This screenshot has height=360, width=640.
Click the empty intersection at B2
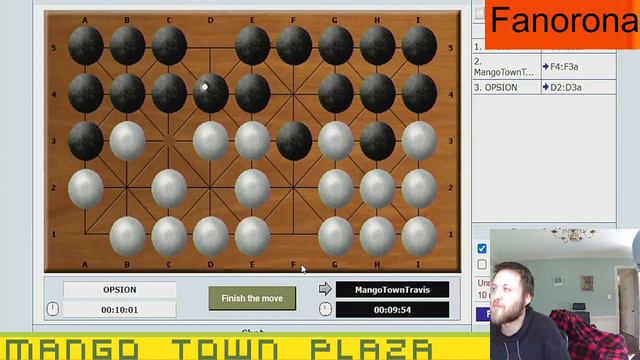127,188
